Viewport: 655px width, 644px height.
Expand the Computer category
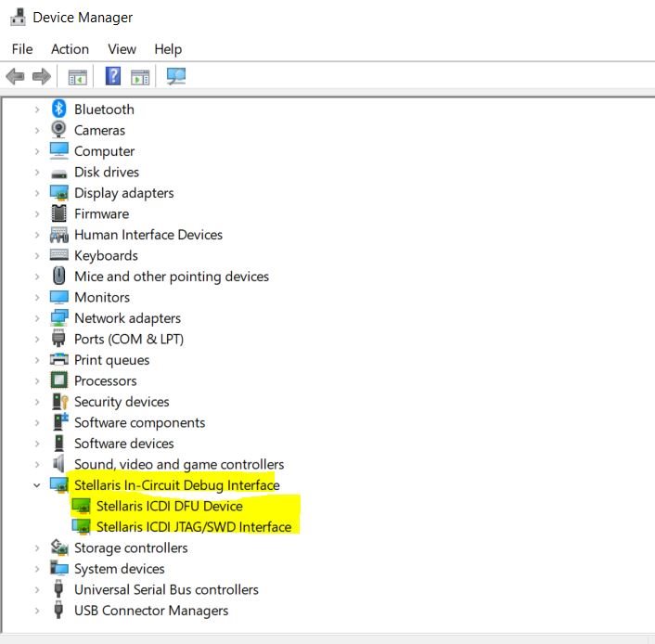point(37,151)
